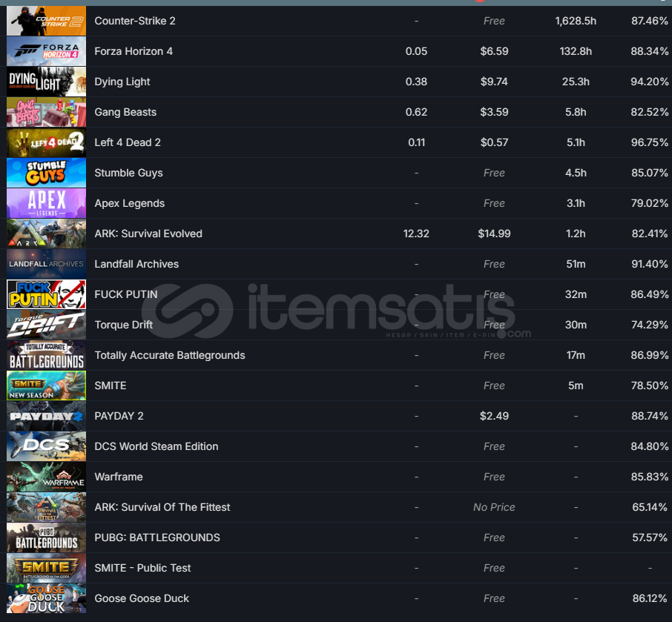
Task: Click the 51m playtime for Landfall Archives
Action: tap(576, 265)
